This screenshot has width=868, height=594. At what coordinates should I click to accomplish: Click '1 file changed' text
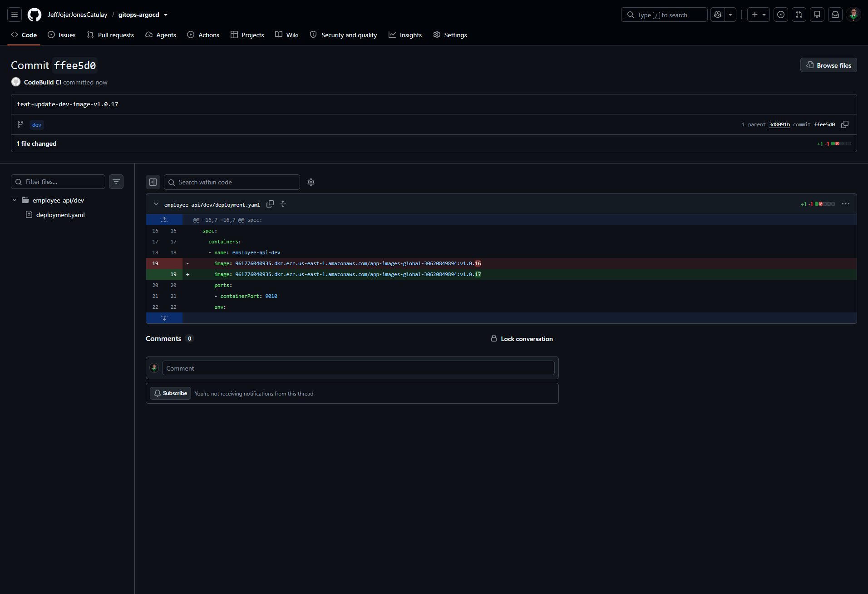(x=37, y=144)
